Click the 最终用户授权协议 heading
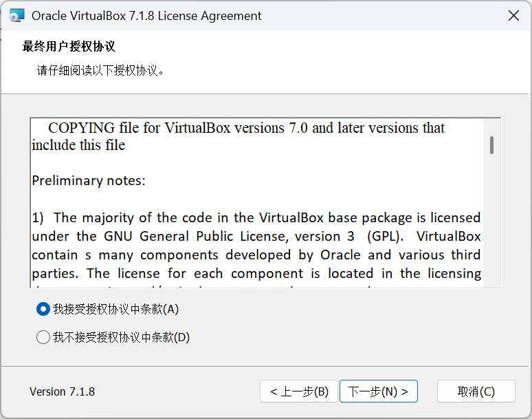 69,46
